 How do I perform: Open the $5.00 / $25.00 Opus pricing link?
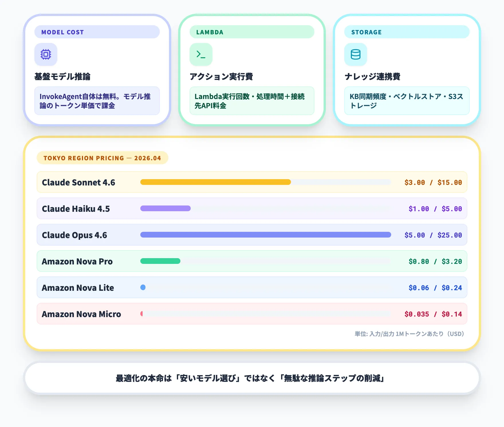coord(433,235)
